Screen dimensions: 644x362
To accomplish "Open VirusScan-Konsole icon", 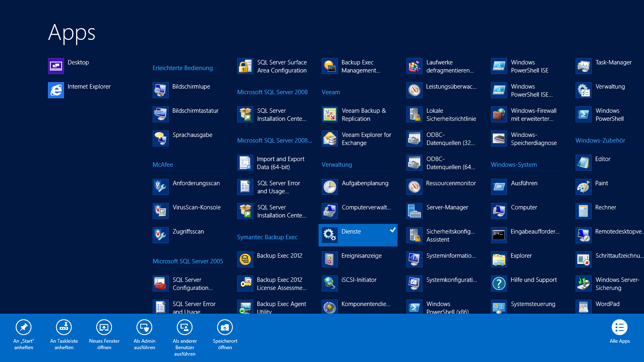I will [x=161, y=211].
